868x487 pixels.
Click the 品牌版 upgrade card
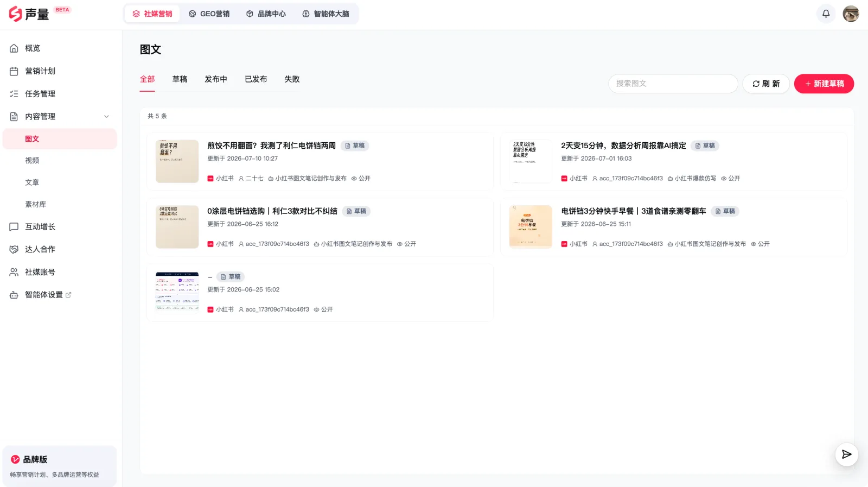pyautogui.click(x=60, y=466)
